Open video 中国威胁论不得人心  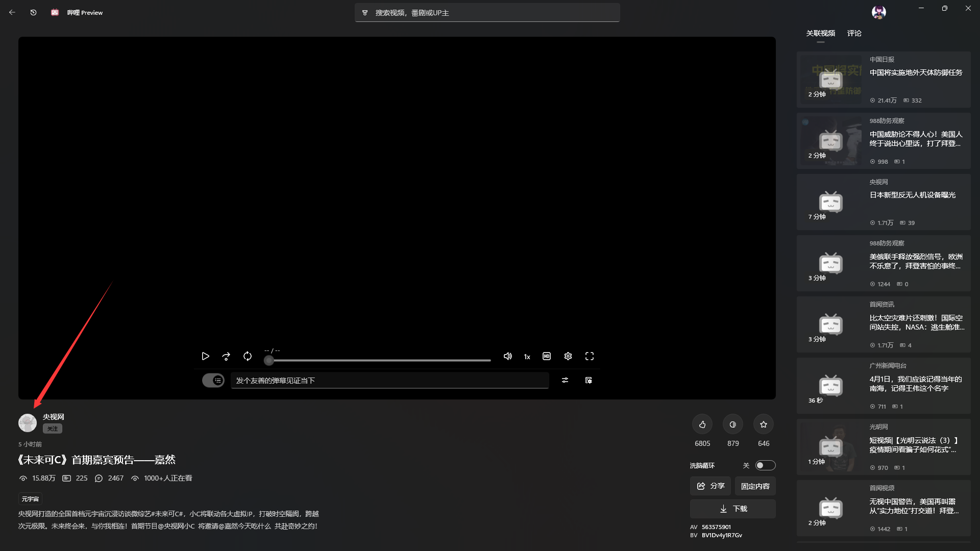point(884,141)
